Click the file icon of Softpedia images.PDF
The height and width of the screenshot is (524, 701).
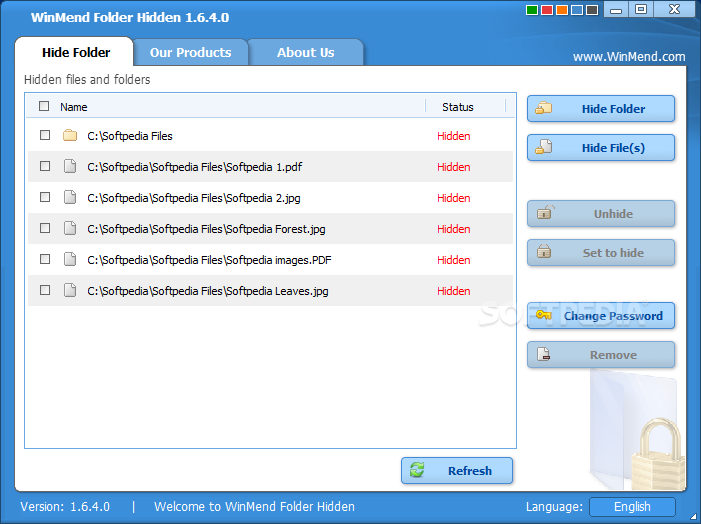[70, 259]
